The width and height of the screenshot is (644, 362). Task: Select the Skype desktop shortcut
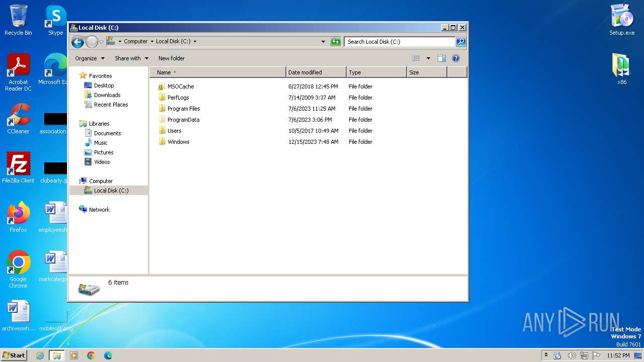[56, 20]
